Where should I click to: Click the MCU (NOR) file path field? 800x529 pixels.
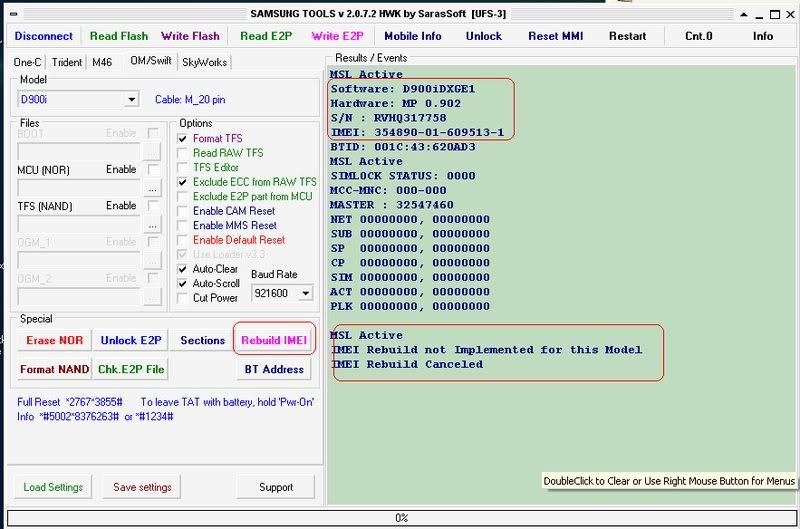[x=79, y=188]
